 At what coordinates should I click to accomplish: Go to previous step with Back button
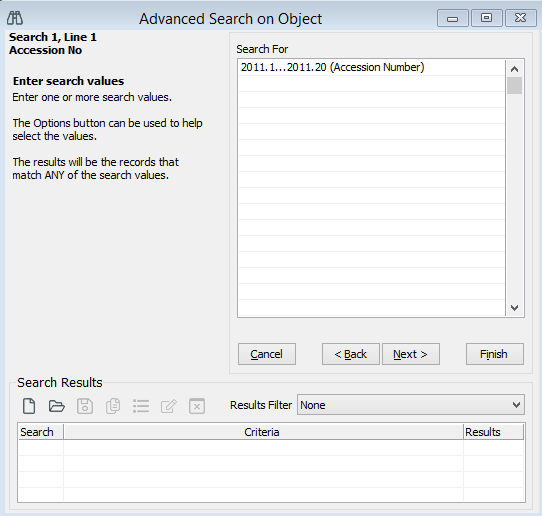pyautogui.click(x=351, y=354)
